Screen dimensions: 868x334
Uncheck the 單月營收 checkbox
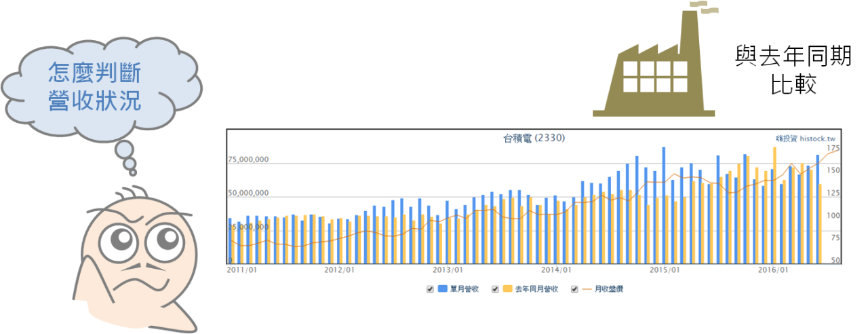pos(430,289)
